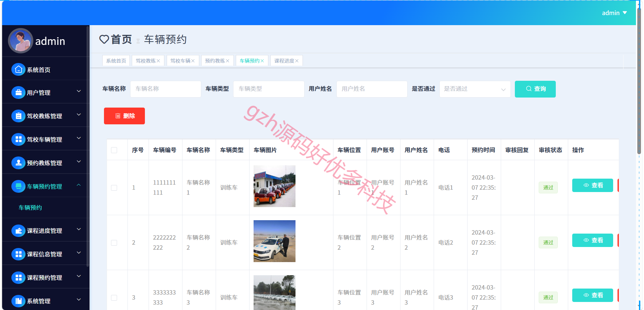Screen dimensions: 644x310
Task: Click the 通过 status tag in row 2
Action: pyautogui.click(x=548, y=243)
